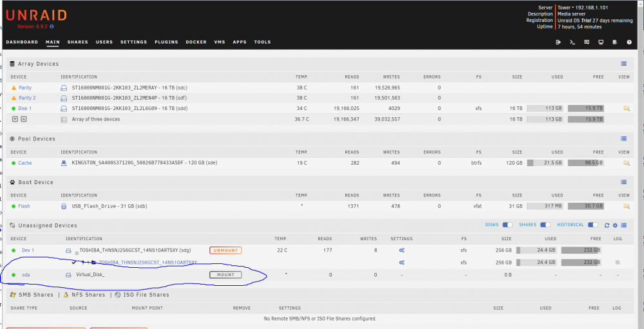Click the Logout icon in header
The image size is (644, 329).
click(558, 42)
